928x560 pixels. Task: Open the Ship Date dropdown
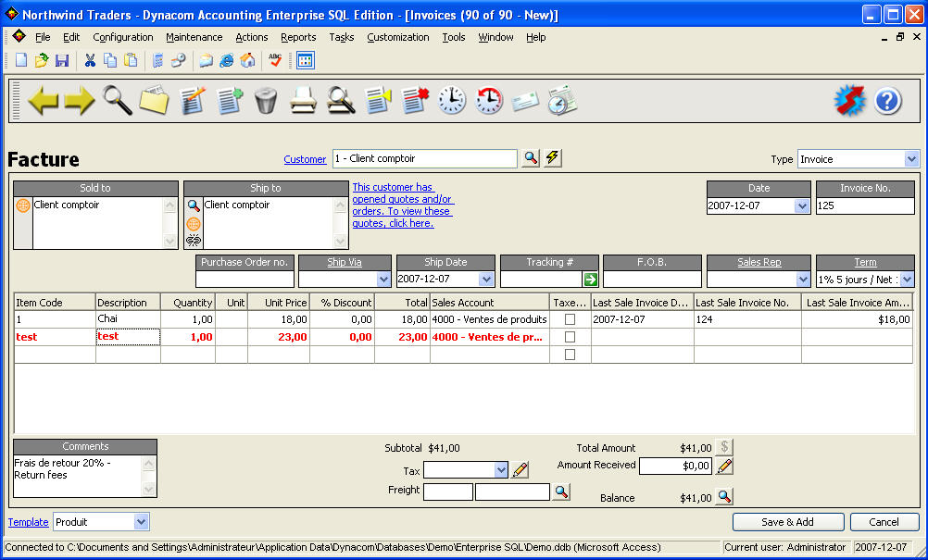tap(486, 280)
